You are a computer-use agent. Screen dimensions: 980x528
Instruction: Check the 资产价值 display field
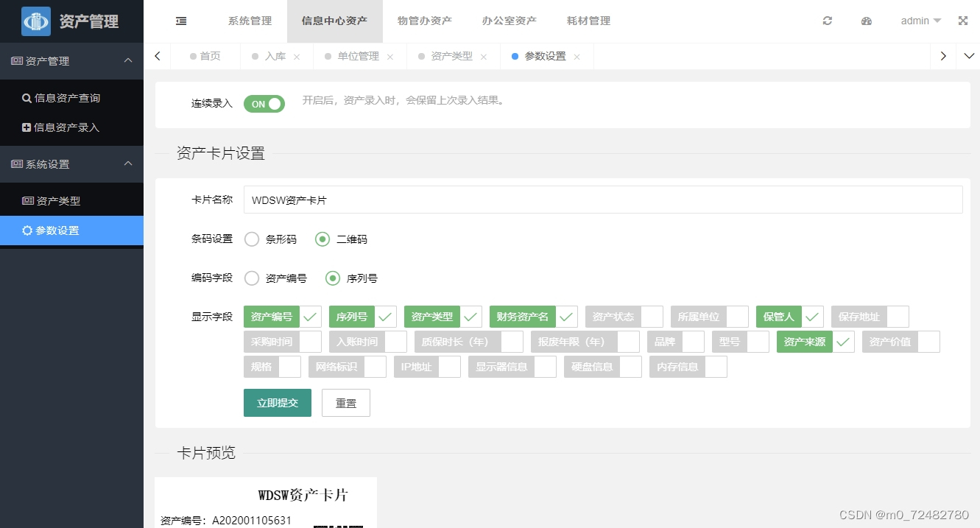[901, 342]
